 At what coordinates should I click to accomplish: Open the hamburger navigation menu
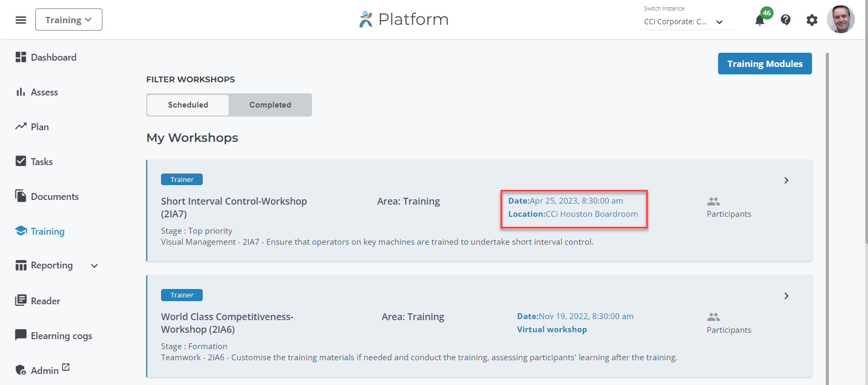[x=21, y=20]
